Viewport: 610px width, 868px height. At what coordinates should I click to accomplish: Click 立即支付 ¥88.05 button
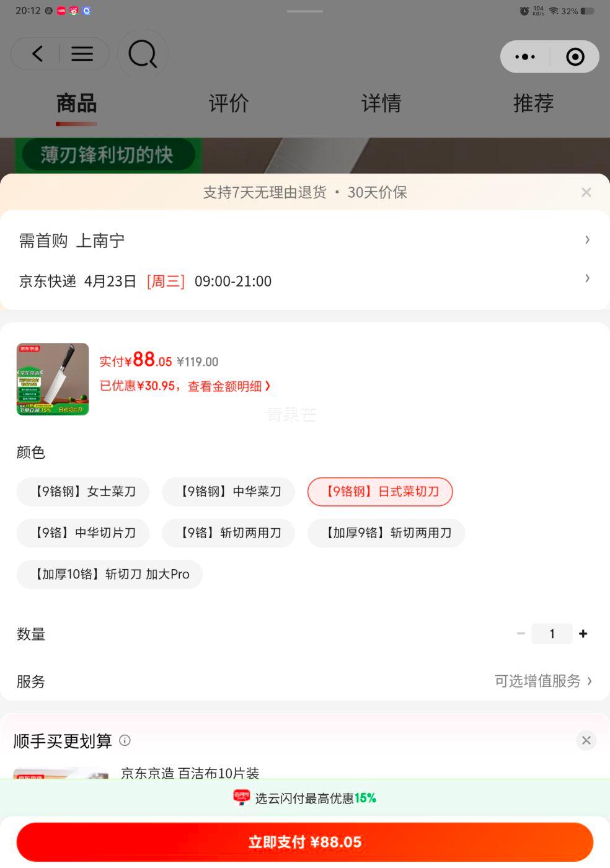(305, 842)
